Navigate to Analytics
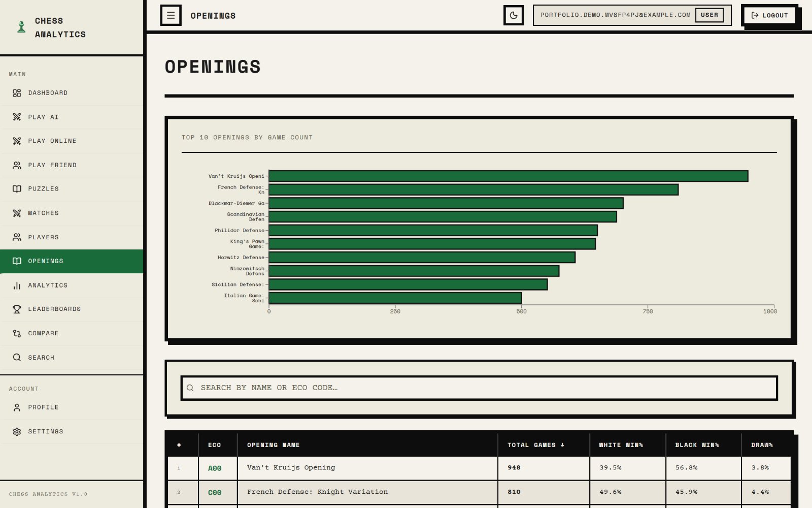Viewport: 812px width, 508px height. pos(72,285)
